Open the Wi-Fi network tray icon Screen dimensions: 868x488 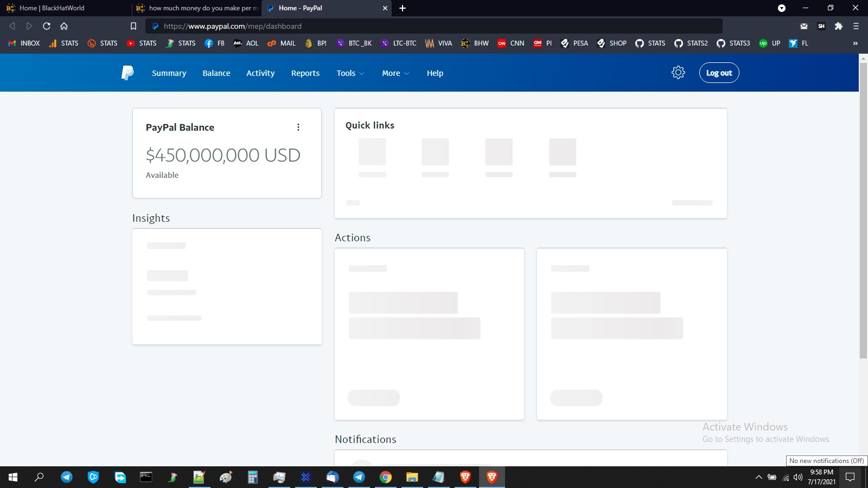(x=786, y=478)
